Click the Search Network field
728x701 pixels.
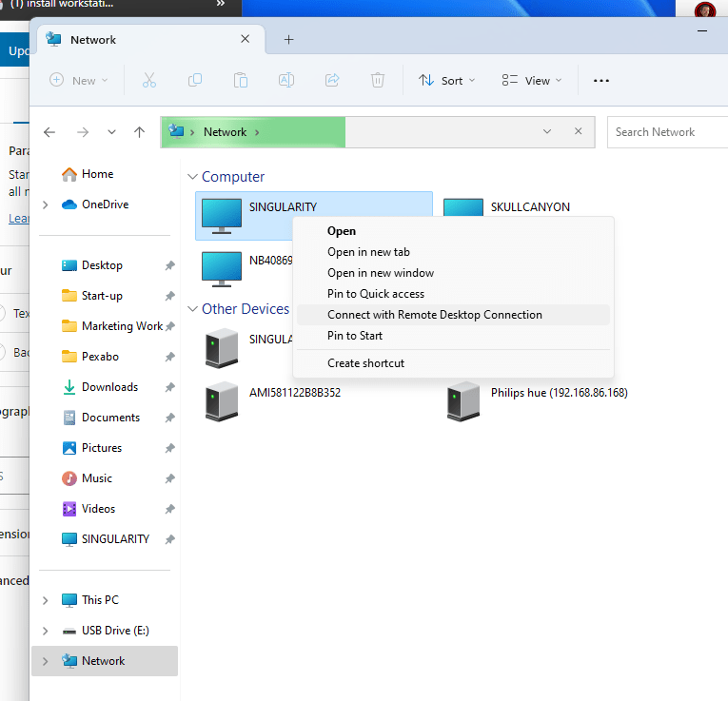pyautogui.click(x=667, y=132)
